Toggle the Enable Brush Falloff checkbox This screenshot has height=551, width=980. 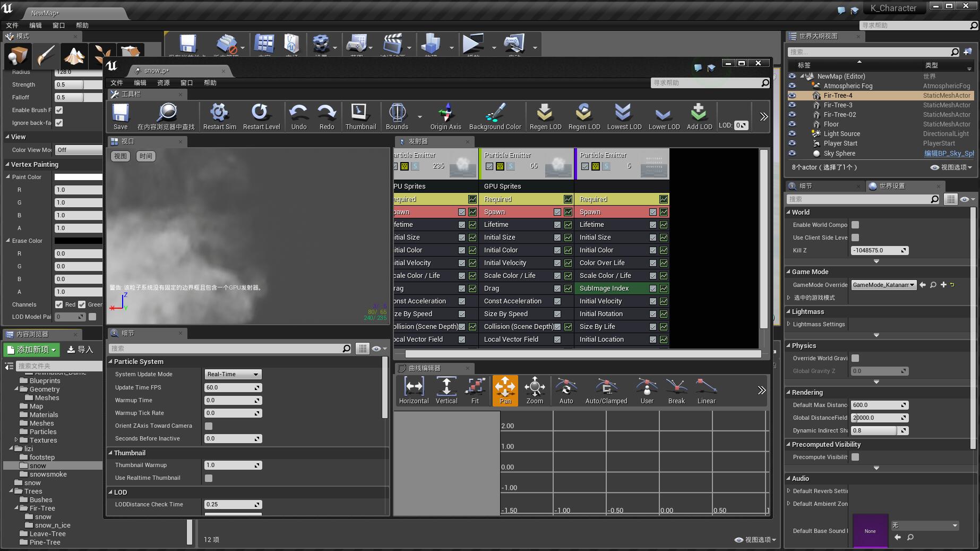pyautogui.click(x=59, y=110)
